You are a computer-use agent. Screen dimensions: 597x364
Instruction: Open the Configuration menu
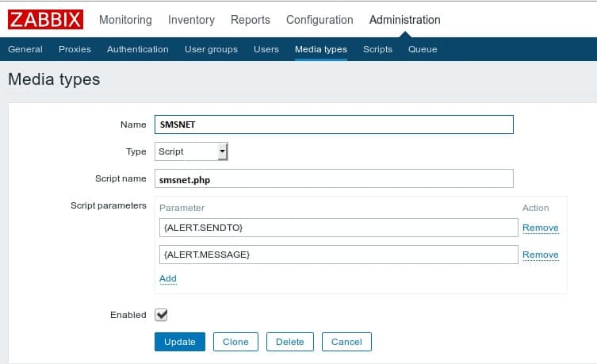pyautogui.click(x=320, y=20)
